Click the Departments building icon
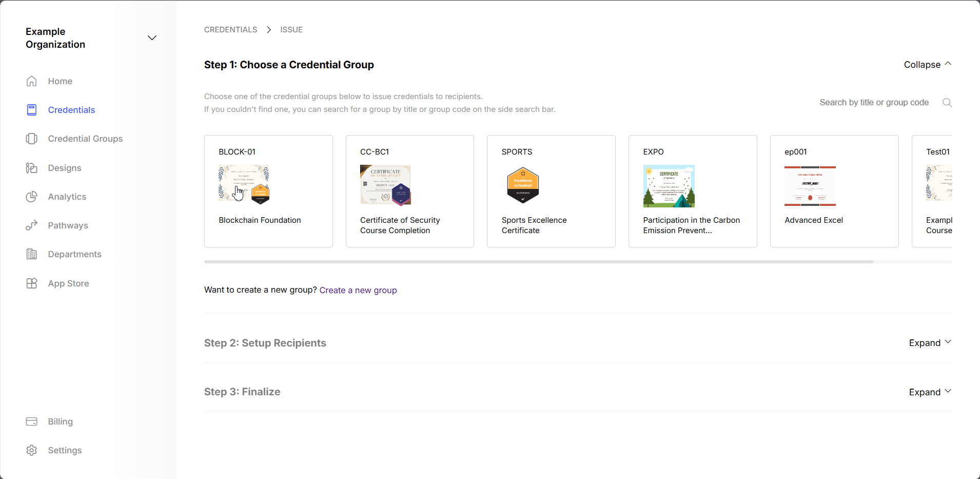Image resolution: width=980 pixels, height=479 pixels. click(31, 254)
